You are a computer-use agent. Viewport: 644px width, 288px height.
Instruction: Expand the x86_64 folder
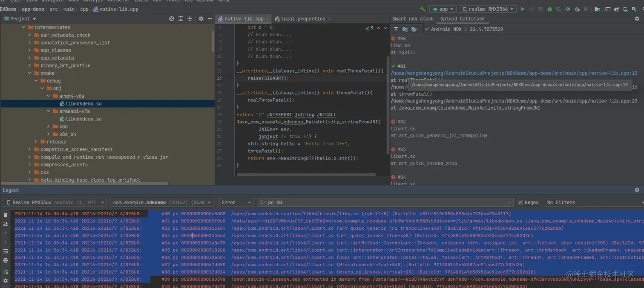49,134
